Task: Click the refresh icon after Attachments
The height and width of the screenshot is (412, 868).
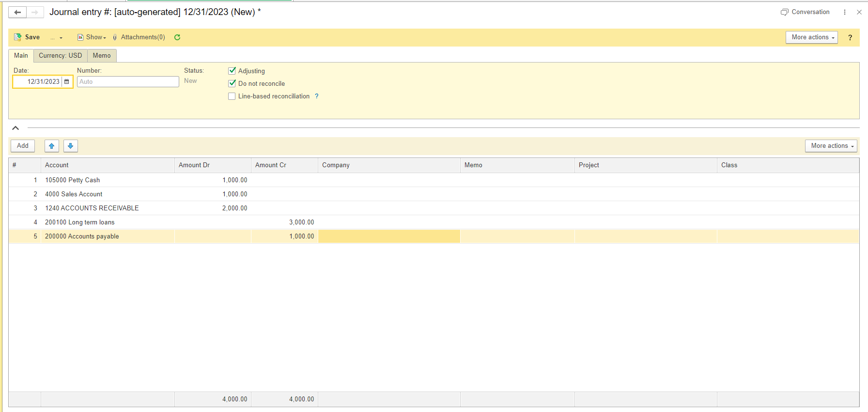Action: click(177, 37)
